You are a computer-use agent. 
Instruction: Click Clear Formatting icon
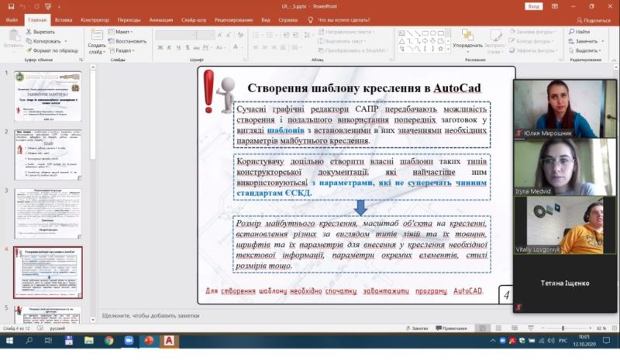coord(240,35)
